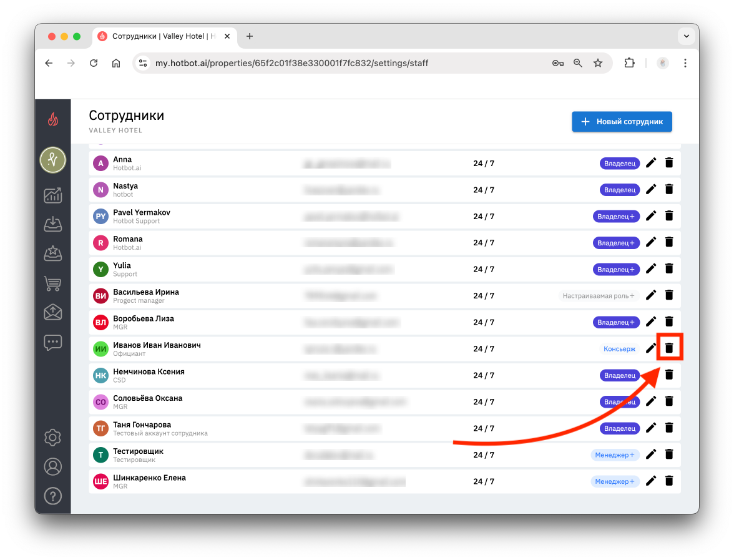
Task: Delete employee Иванов Иван Иванович
Action: pyautogui.click(x=669, y=348)
